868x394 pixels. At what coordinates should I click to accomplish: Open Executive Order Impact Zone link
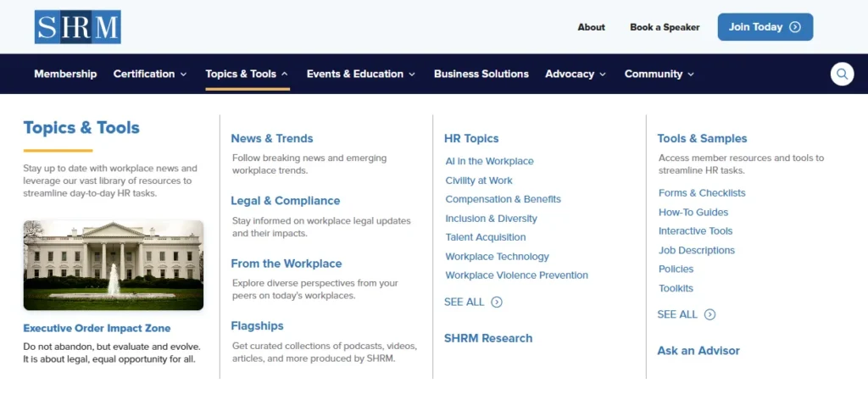(97, 328)
